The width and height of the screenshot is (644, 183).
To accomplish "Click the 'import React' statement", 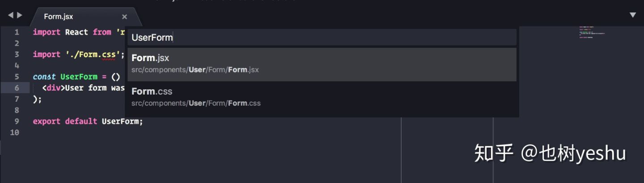I will (60, 32).
